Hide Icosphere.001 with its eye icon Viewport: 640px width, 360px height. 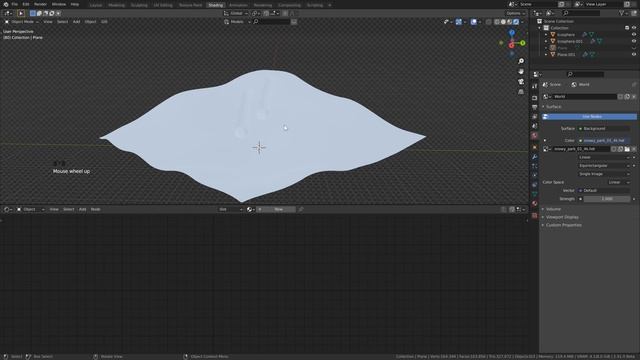[x=634, y=41]
